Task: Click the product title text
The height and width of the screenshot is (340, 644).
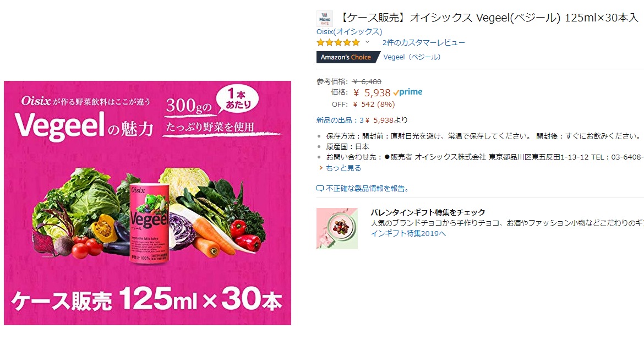Action: [x=489, y=18]
